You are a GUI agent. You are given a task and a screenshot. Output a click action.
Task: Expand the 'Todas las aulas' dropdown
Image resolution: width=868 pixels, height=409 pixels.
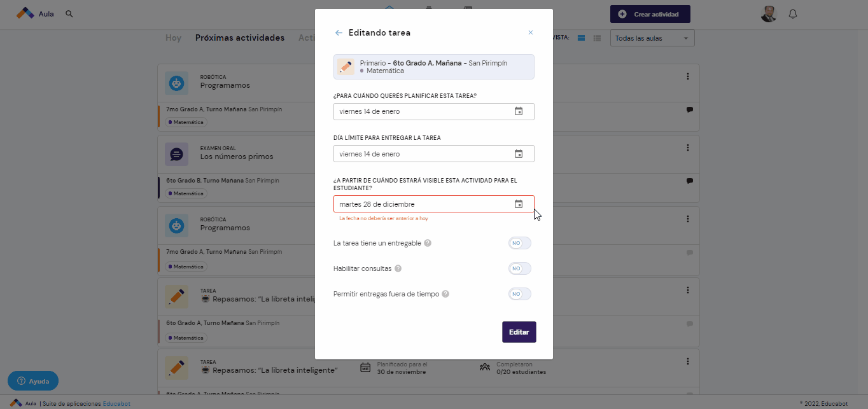coord(652,38)
